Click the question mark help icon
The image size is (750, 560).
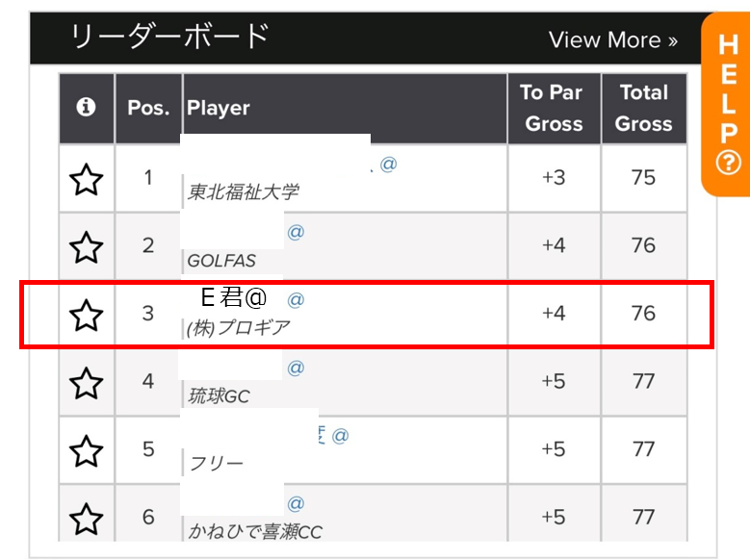pyautogui.click(x=728, y=163)
